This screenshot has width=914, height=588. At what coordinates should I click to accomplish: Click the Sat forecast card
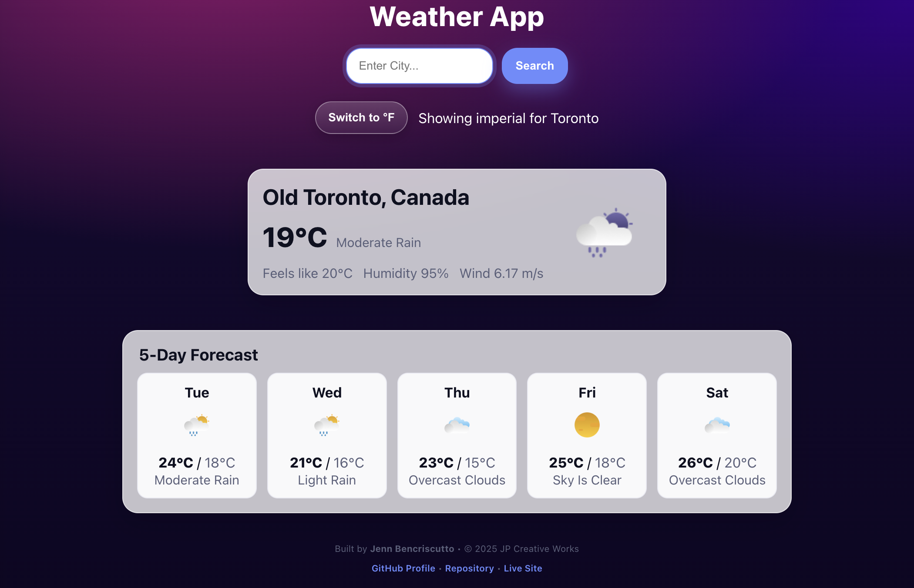716,435
